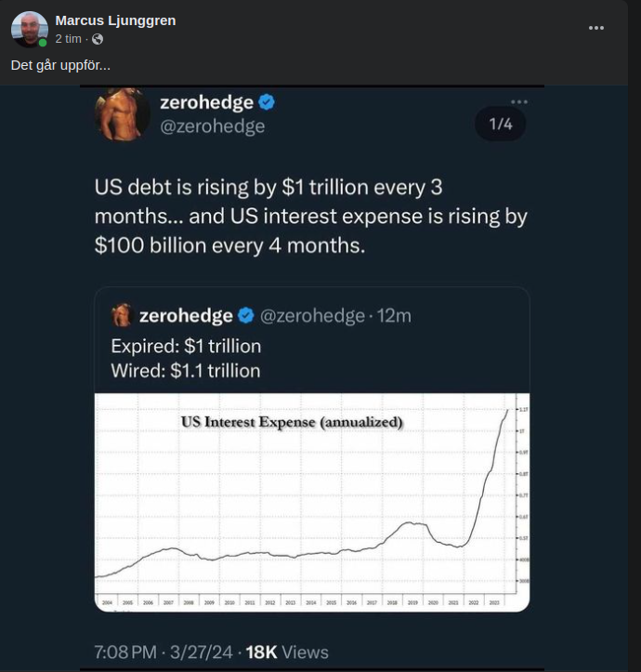Click the small zerohedge avatar in quoted tweet
Image resolution: width=641 pixels, height=672 pixels.
(122, 316)
